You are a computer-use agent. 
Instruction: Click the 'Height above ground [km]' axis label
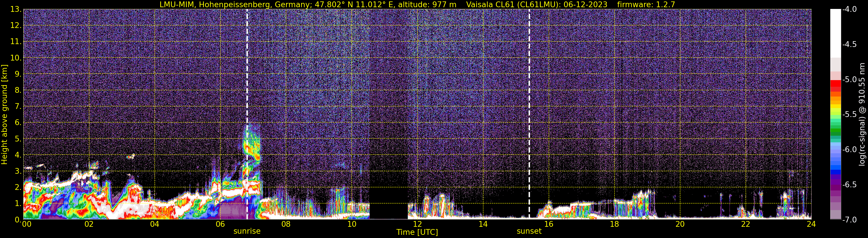point(4,115)
